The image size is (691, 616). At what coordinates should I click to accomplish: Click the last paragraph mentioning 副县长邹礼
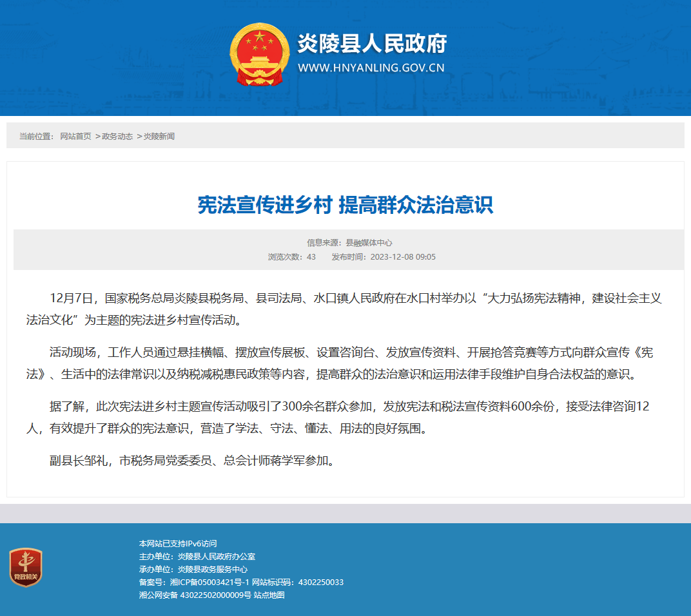pyautogui.click(x=193, y=461)
